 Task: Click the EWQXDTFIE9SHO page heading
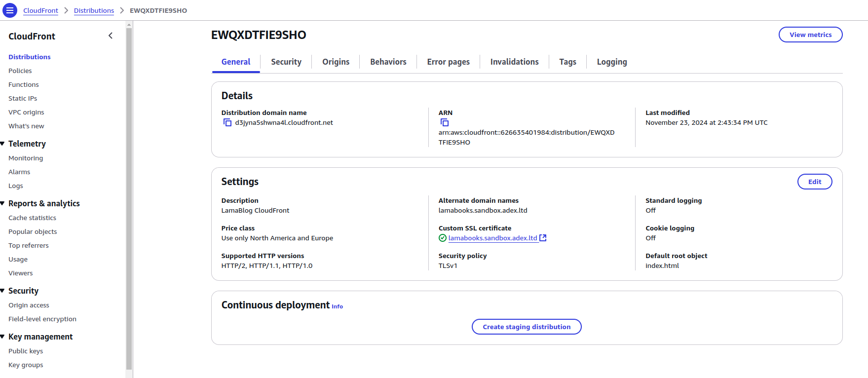coord(259,35)
